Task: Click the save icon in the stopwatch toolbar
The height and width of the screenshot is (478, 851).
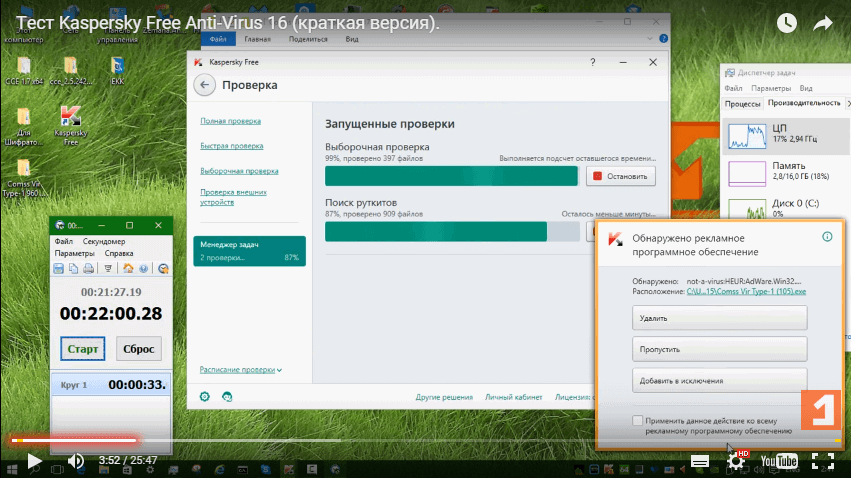Action: coord(59,268)
